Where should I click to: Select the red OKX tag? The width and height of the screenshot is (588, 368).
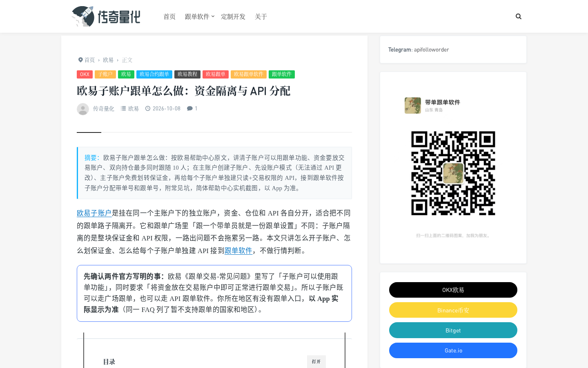pyautogui.click(x=85, y=74)
